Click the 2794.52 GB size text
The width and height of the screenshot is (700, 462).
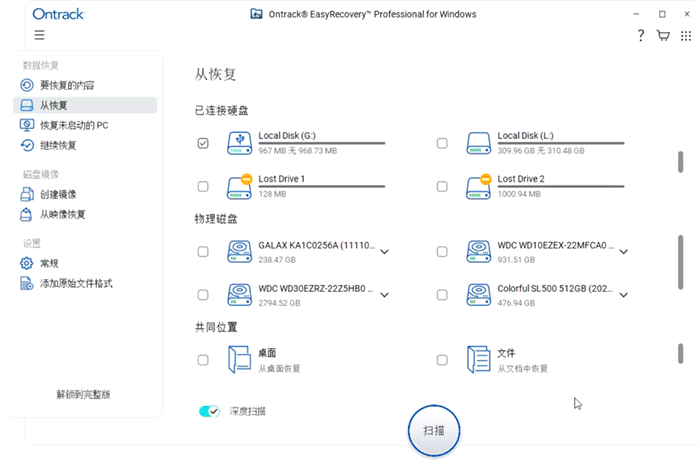click(279, 303)
